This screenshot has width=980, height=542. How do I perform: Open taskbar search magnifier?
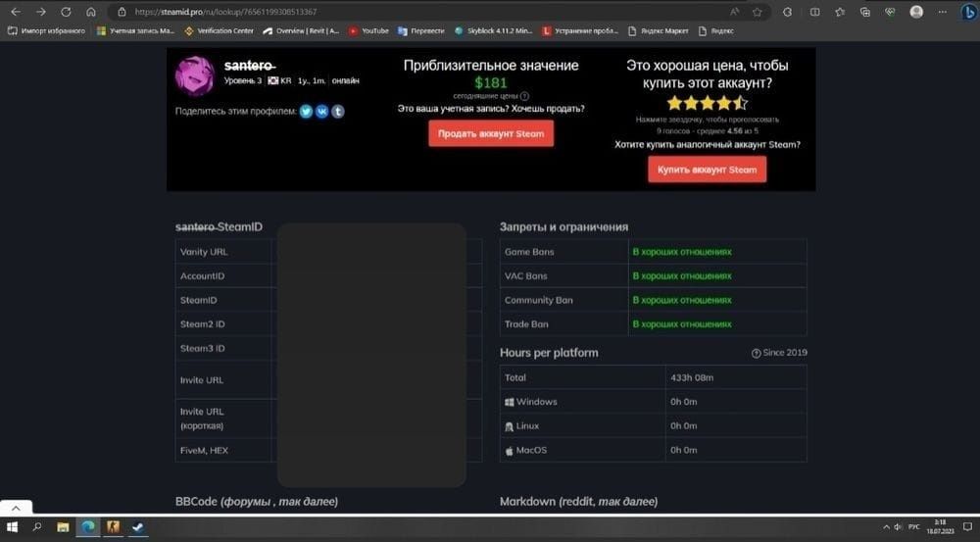(37, 527)
